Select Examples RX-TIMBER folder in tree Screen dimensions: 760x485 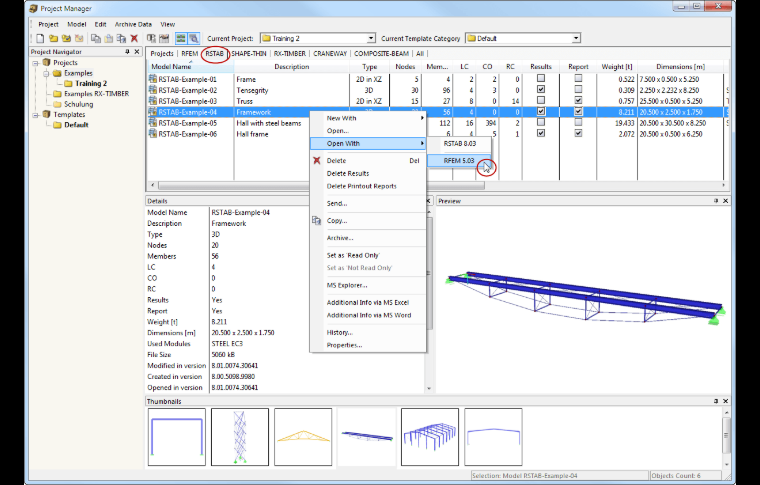(x=96, y=94)
